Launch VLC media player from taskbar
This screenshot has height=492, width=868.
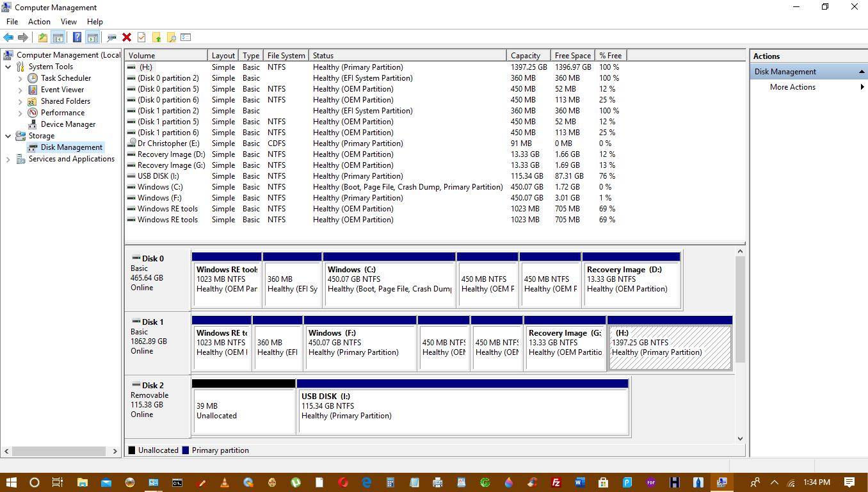click(225, 482)
